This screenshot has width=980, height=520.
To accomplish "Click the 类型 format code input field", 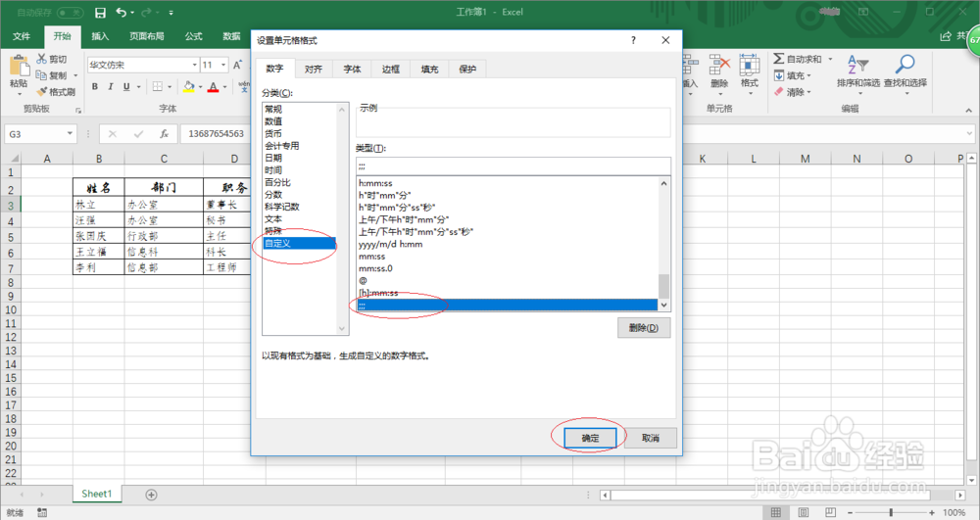I will click(514, 166).
